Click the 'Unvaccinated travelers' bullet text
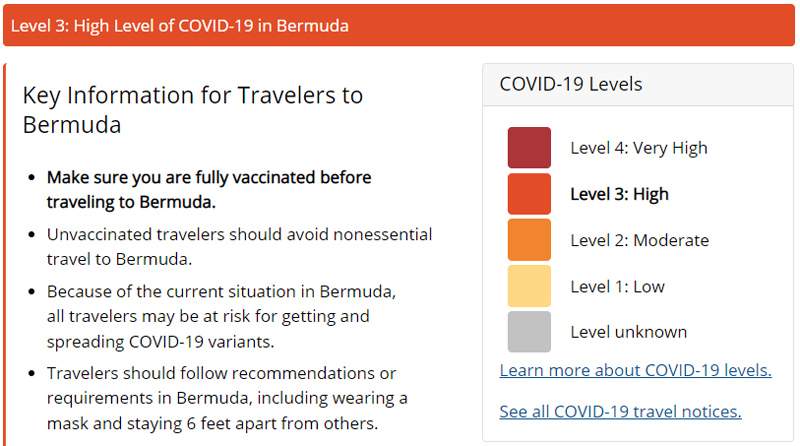 coord(239,246)
